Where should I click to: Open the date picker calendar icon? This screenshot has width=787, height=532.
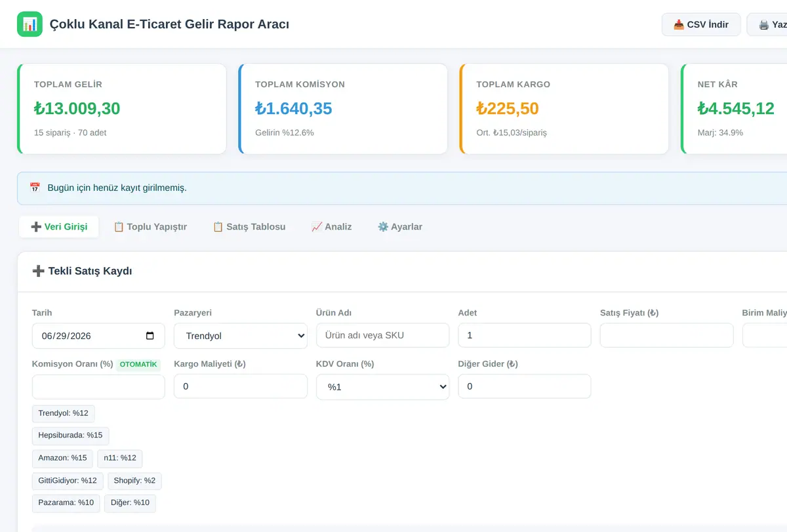point(150,336)
